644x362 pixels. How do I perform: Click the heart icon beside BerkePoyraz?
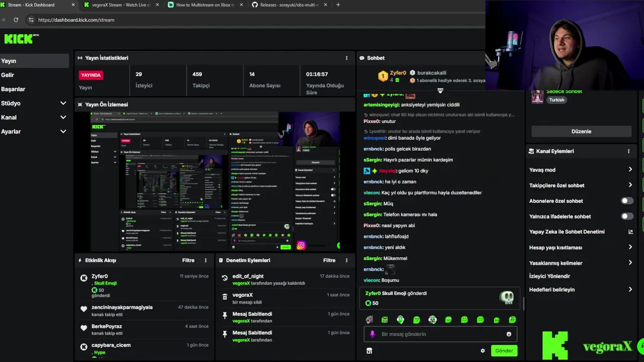(x=84, y=328)
